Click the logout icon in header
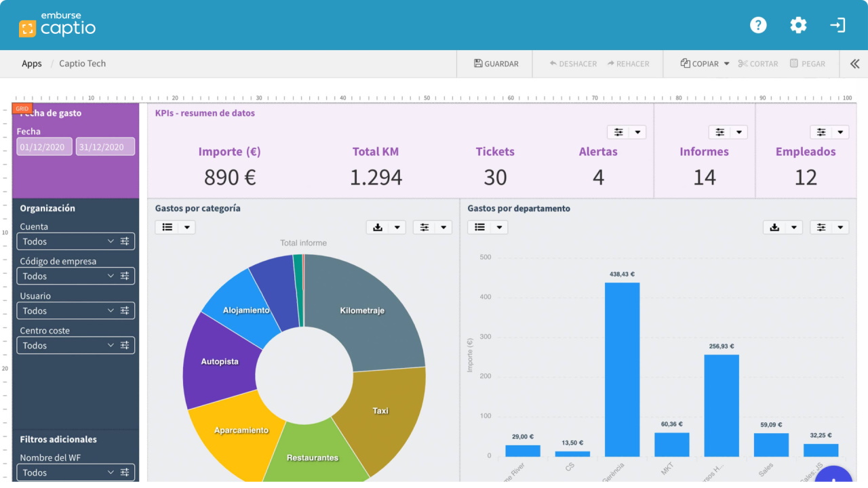The height and width of the screenshot is (488, 868). coord(837,25)
